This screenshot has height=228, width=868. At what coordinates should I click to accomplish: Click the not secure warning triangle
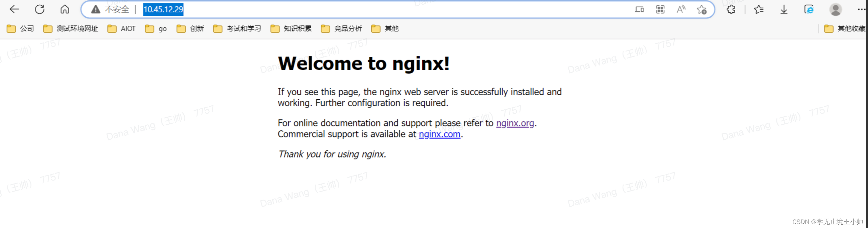point(96,9)
